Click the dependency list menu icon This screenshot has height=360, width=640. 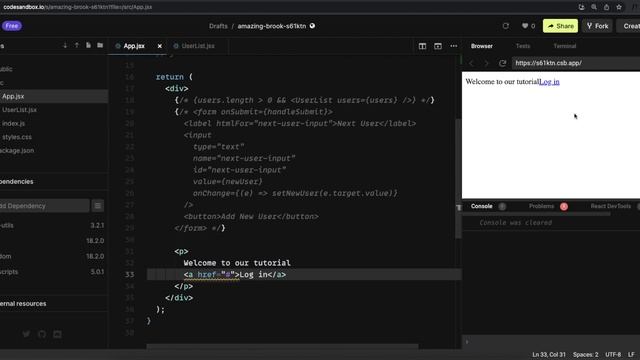[x=98, y=206]
